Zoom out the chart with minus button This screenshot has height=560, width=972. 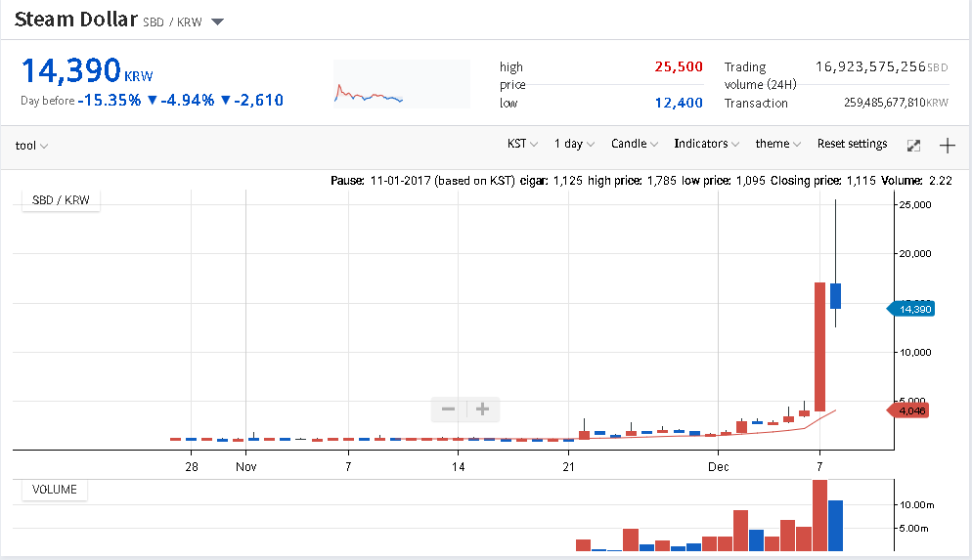pyautogui.click(x=448, y=409)
